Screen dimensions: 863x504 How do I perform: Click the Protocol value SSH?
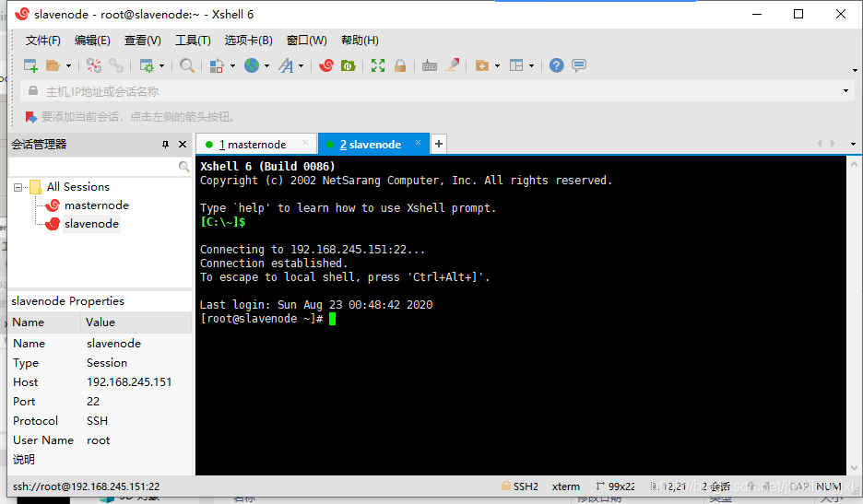click(x=98, y=421)
